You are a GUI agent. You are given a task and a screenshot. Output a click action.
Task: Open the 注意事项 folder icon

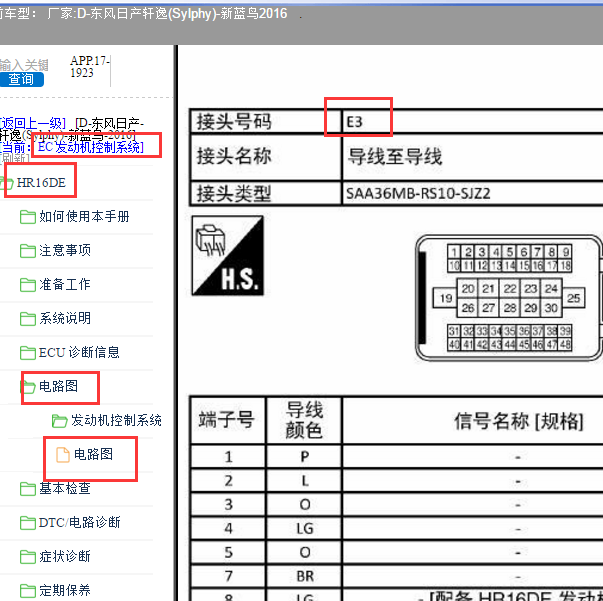(28, 251)
